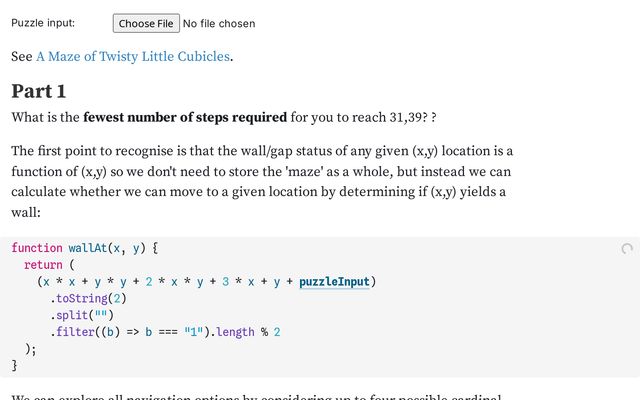
Task: Click the bold 'fewest number of steps required' text
Action: pyautogui.click(x=185, y=117)
